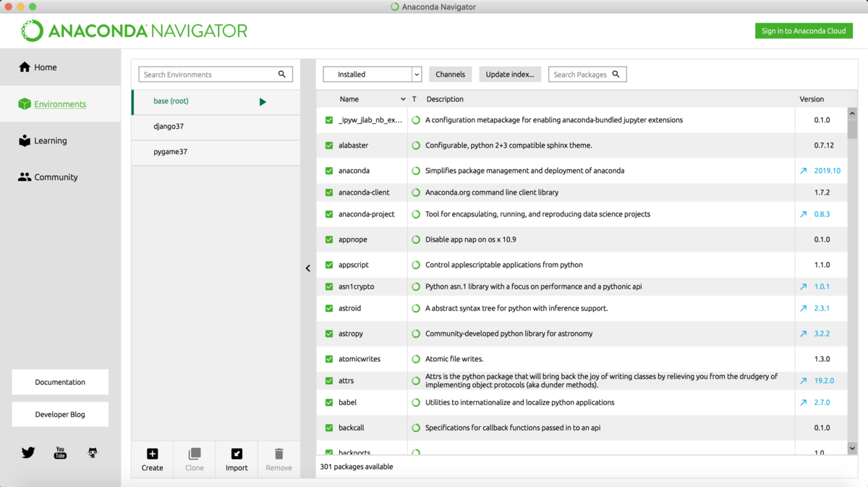
Task: Toggle the anaconda-client package checkbox
Action: 329,192
